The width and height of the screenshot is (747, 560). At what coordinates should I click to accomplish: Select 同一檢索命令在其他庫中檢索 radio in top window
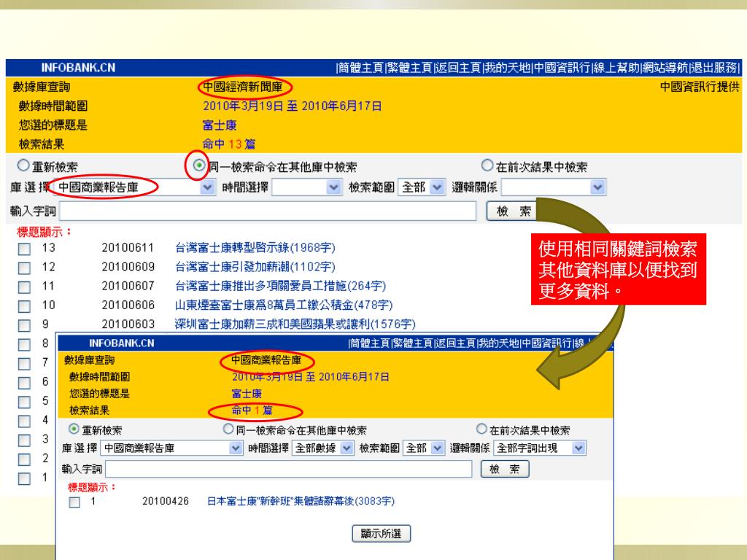[x=200, y=166]
